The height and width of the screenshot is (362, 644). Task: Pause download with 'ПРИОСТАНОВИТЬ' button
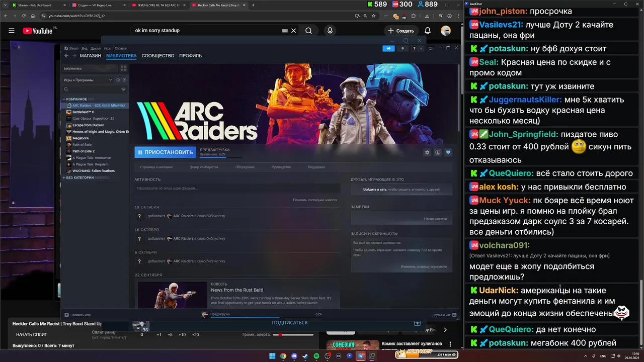coord(165,152)
